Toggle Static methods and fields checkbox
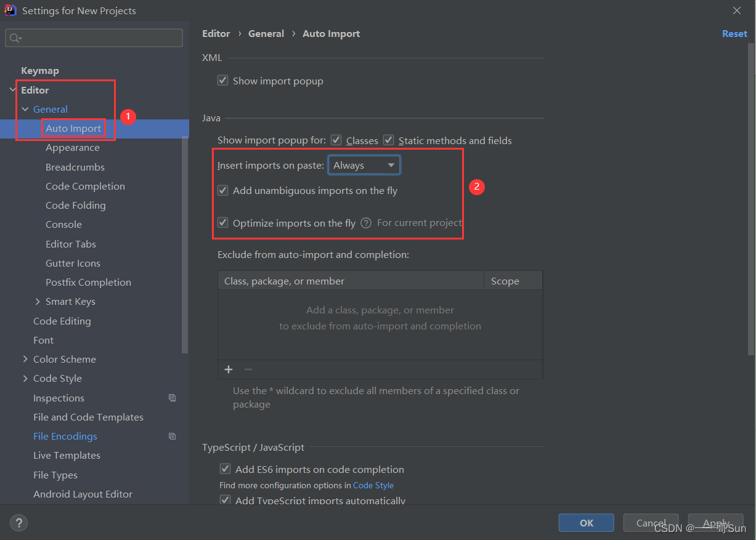The image size is (756, 540). point(389,140)
